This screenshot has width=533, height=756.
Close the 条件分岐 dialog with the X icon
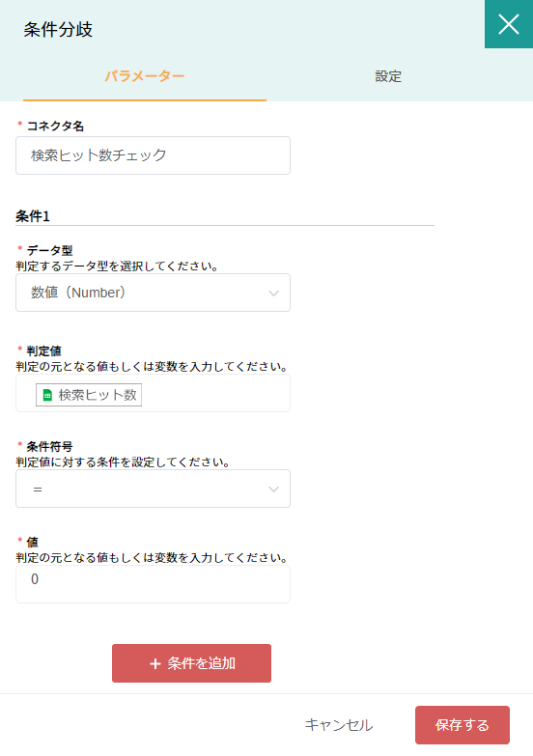509,24
